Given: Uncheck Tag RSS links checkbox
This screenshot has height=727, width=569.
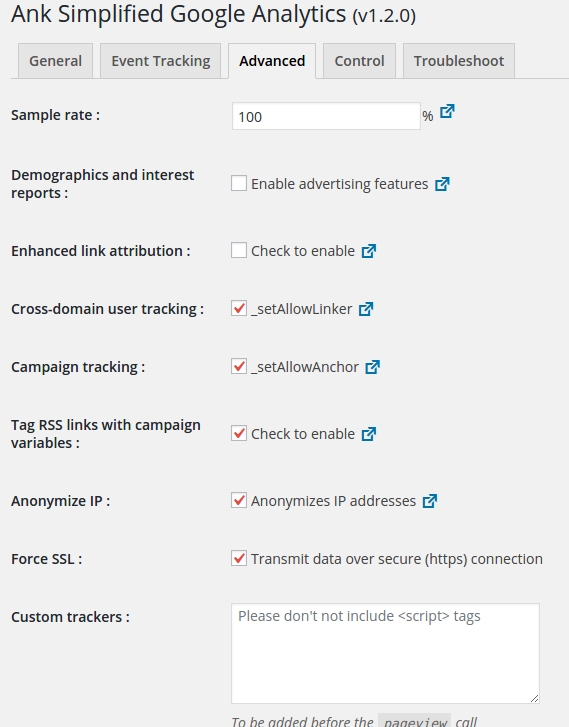Looking at the screenshot, I should click(239, 433).
